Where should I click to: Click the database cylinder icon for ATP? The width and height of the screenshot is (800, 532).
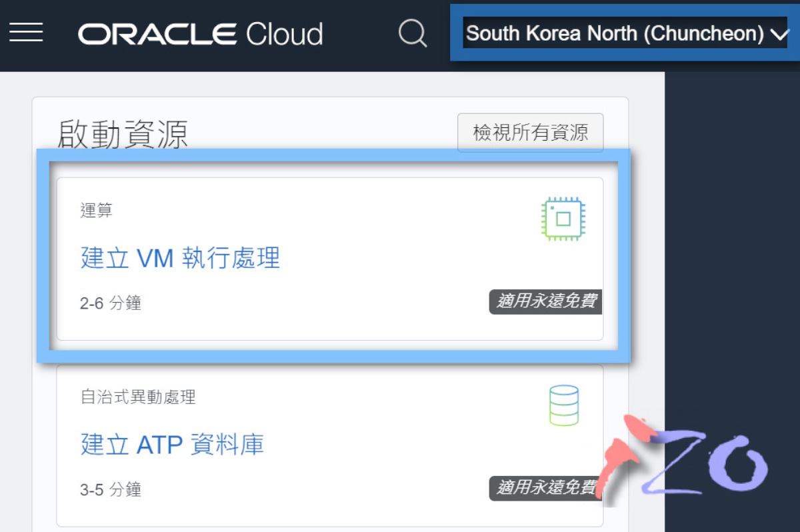563,405
